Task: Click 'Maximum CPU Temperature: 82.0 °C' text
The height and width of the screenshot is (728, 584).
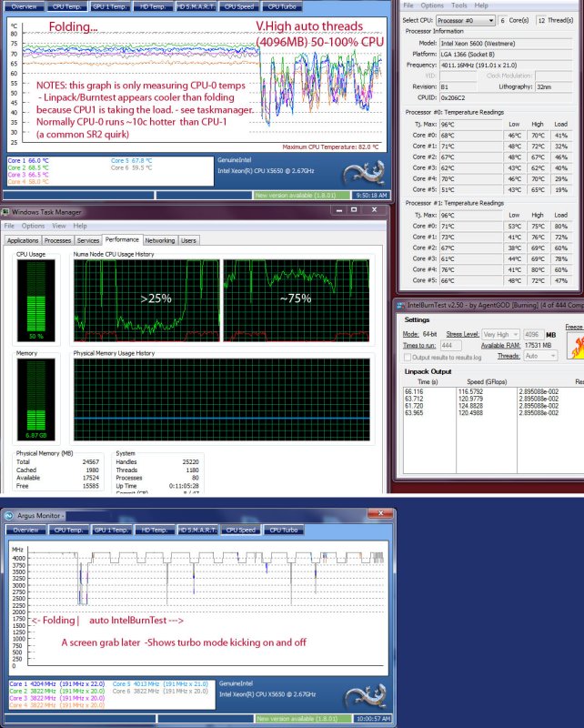Action: coord(330,147)
